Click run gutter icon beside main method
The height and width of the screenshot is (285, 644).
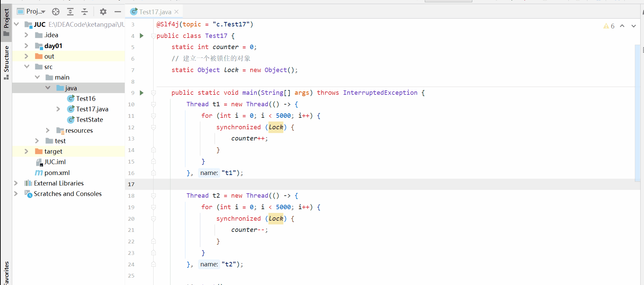click(142, 93)
